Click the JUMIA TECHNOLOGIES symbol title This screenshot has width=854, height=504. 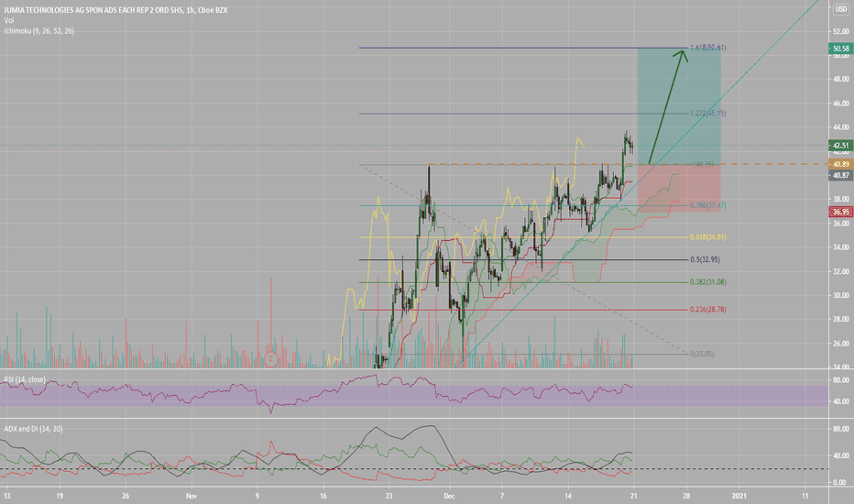(116, 10)
